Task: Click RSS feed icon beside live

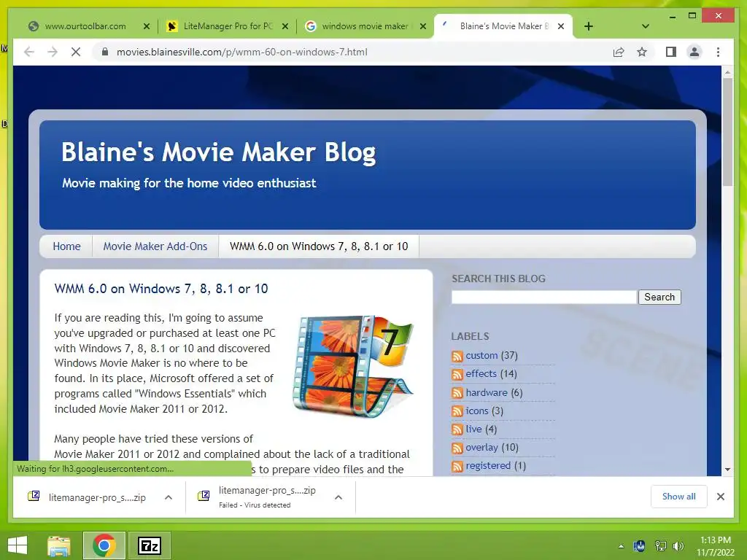Action: [457, 429]
